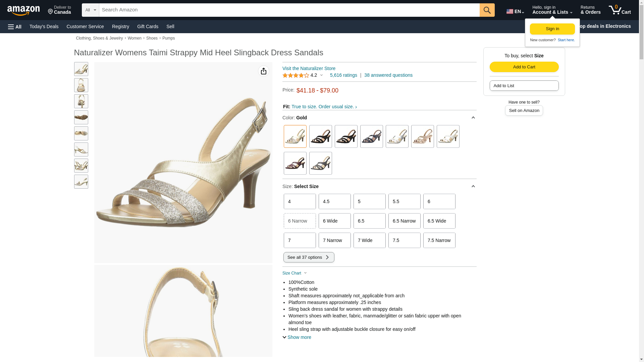644x362 pixels.
Task: Click the star rating icons
Action: [296, 75]
